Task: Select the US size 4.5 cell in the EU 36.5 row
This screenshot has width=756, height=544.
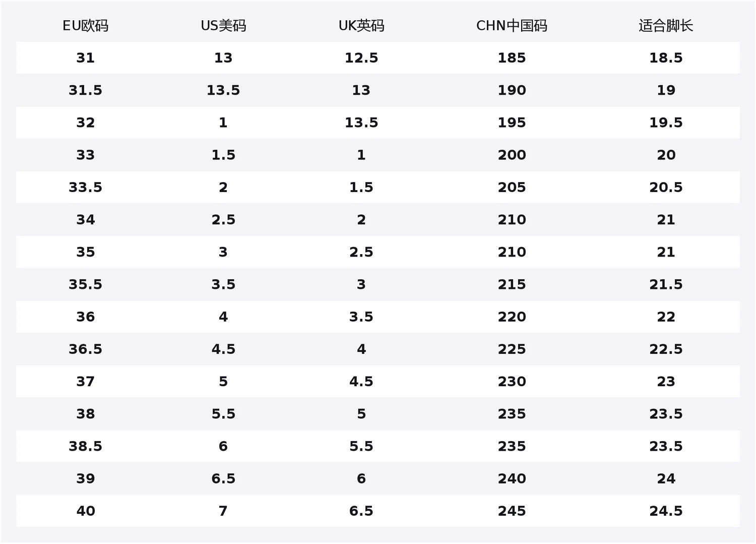Action: pyautogui.click(x=223, y=349)
